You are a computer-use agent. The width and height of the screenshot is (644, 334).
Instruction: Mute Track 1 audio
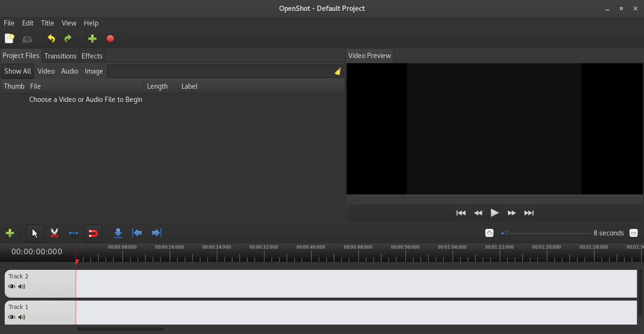[22, 317]
